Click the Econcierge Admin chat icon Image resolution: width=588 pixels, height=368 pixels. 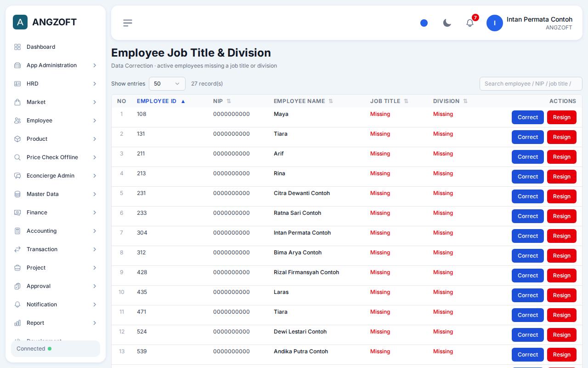point(17,176)
